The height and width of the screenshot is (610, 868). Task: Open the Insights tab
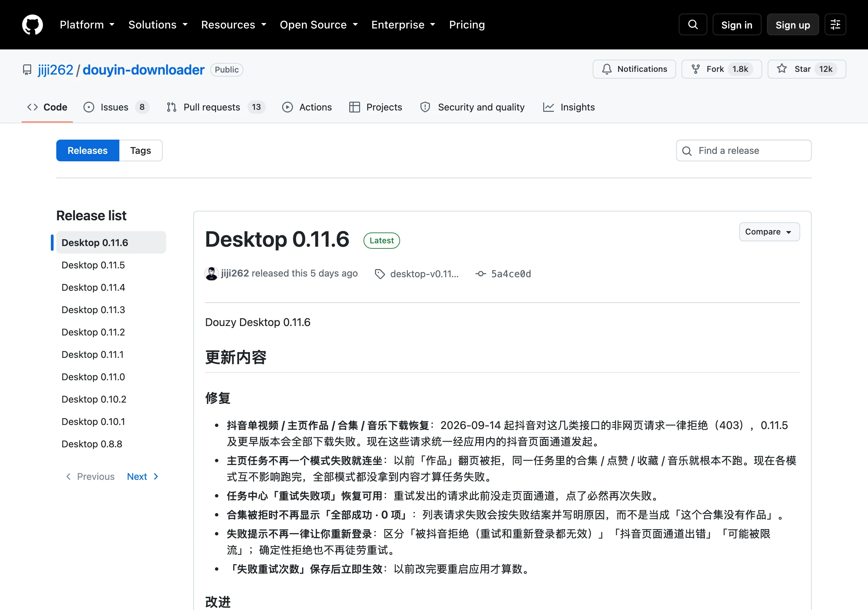(569, 107)
